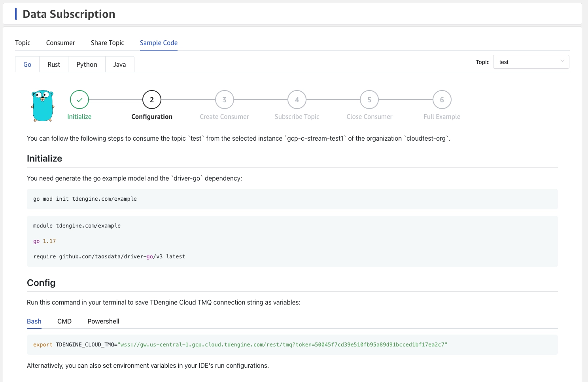Click the go mod init code block

[x=292, y=199]
